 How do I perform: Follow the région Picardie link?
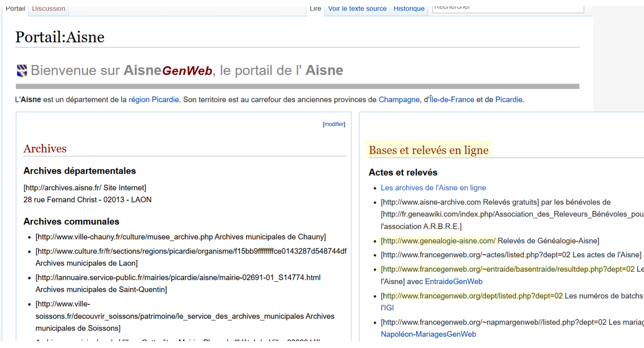click(x=153, y=100)
